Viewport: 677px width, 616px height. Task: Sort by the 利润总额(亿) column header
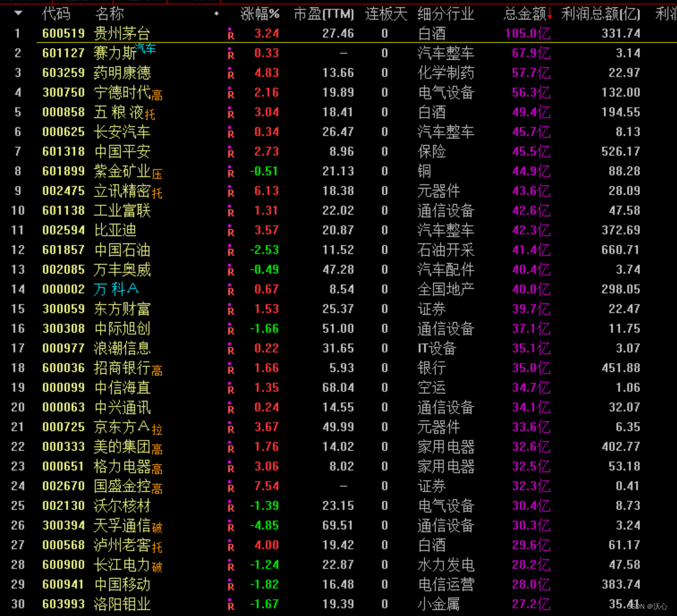tap(601, 14)
